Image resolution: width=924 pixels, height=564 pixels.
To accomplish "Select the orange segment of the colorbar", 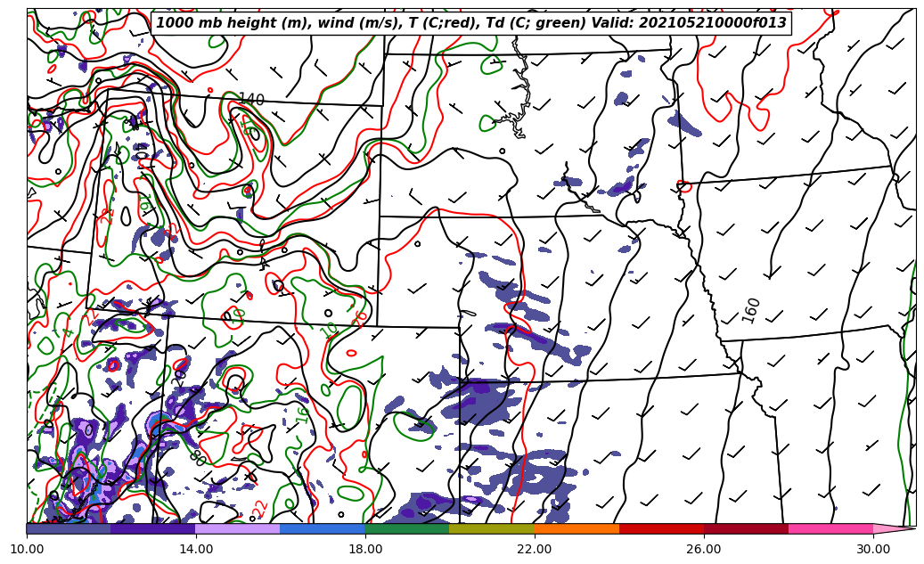I will (576, 529).
